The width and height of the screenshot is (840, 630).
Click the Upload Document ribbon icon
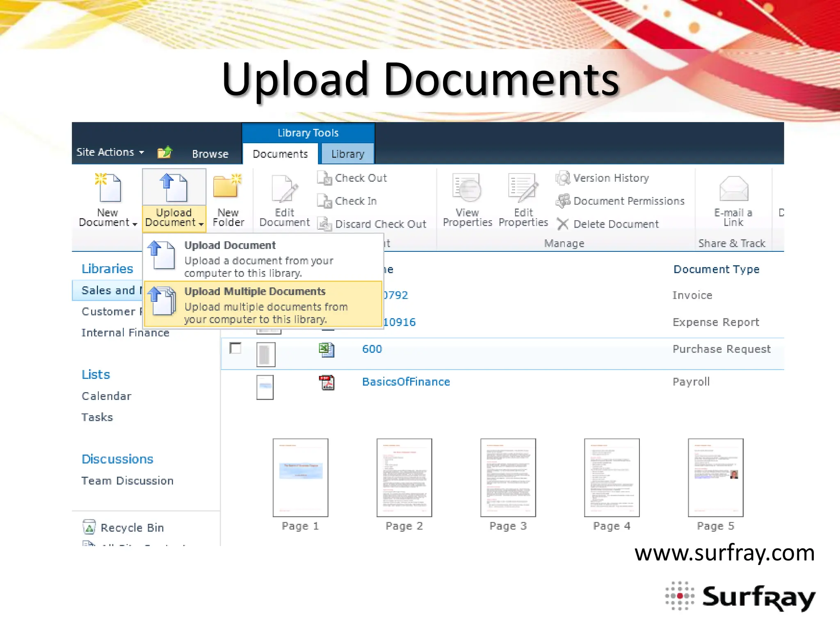click(174, 188)
